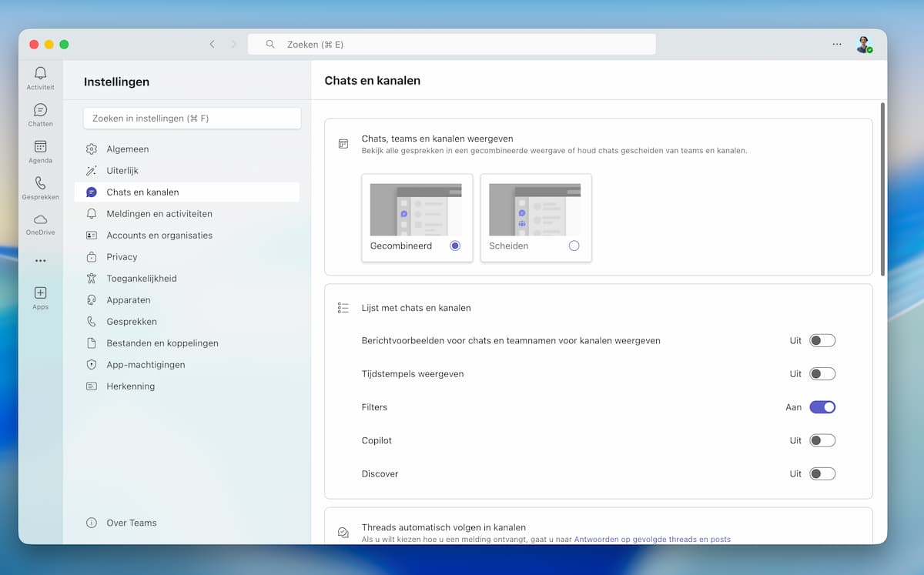
Task: Follow the Antwoorden op gevolgde threads link
Action: point(652,540)
